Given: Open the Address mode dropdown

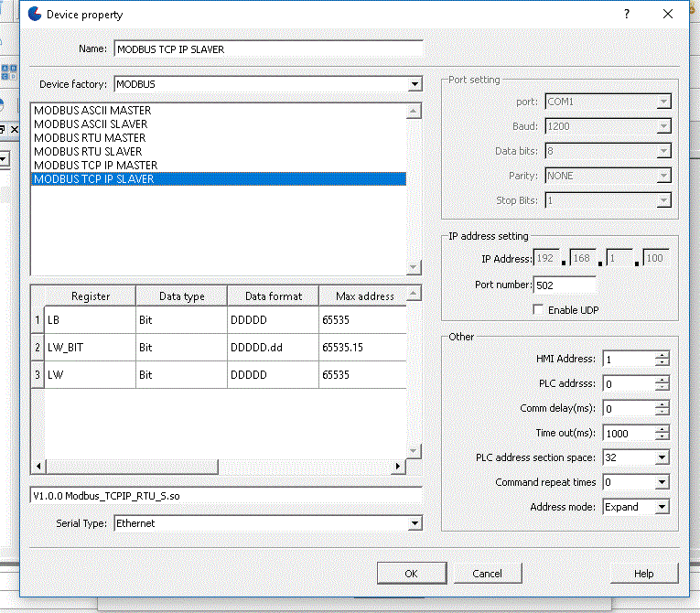Looking at the screenshot, I should point(662,507).
